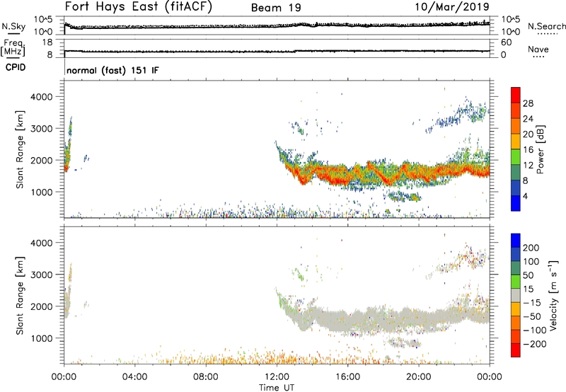This screenshot has height=392, width=566.
Task: Click the 60 tick on the Nave axis
Action: (x=507, y=42)
